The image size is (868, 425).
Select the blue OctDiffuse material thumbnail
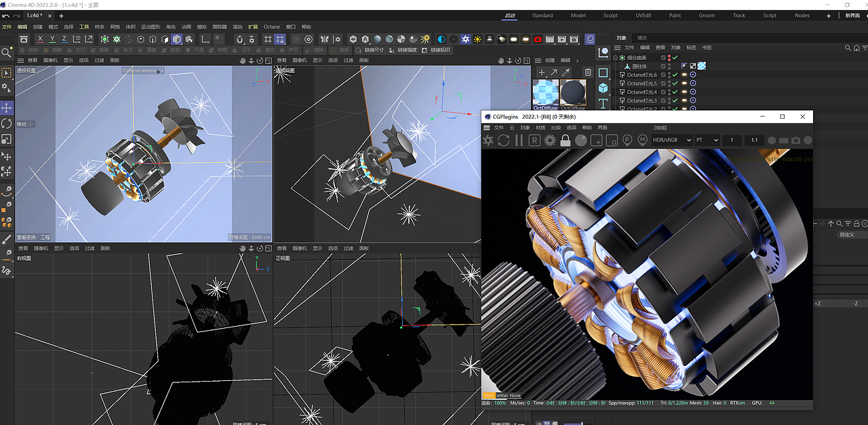[x=545, y=94]
